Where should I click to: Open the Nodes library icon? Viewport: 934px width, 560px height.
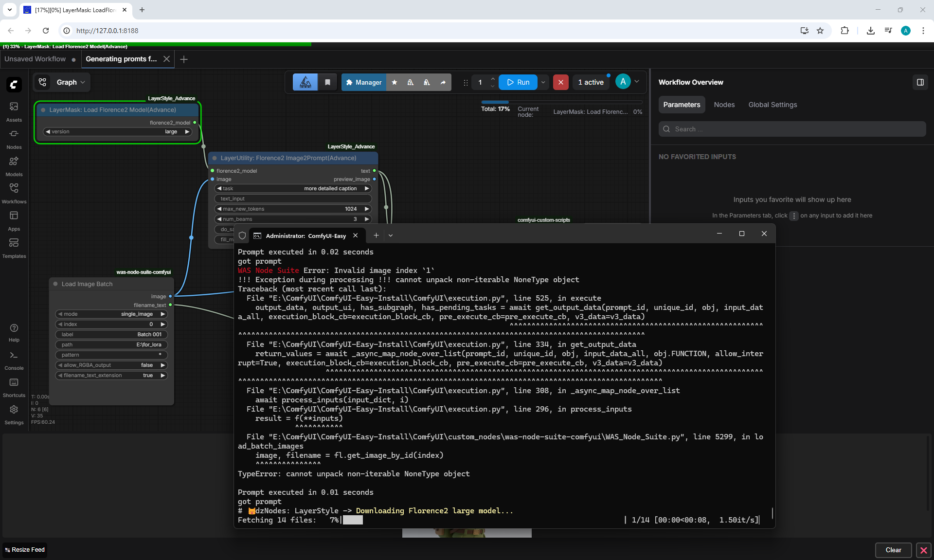click(x=14, y=139)
